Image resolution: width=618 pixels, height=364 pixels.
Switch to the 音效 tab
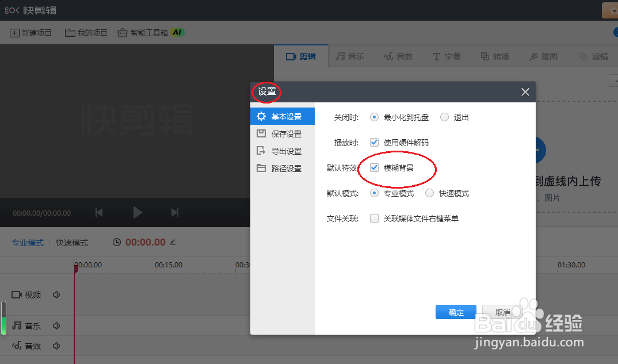[x=398, y=56]
